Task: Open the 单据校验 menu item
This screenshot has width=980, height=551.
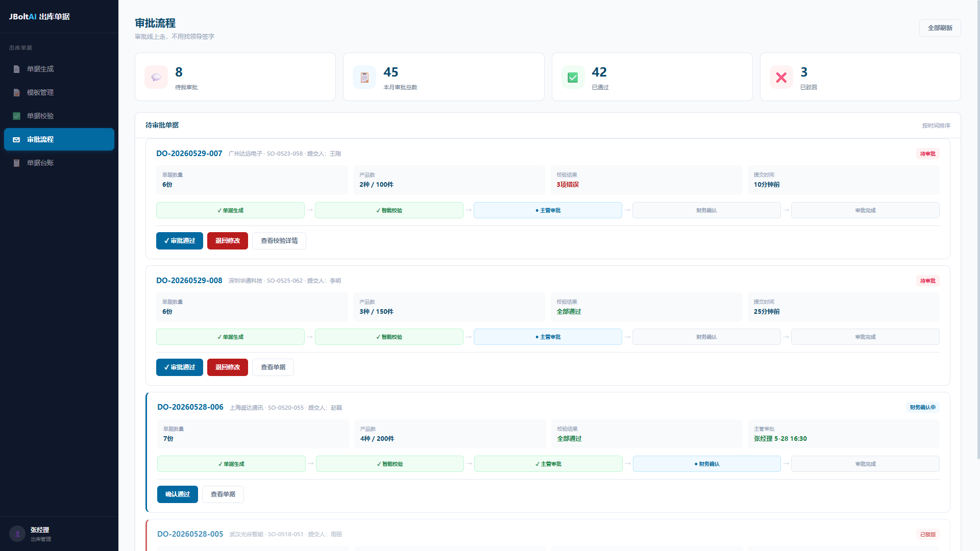Action: (x=59, y=116)
